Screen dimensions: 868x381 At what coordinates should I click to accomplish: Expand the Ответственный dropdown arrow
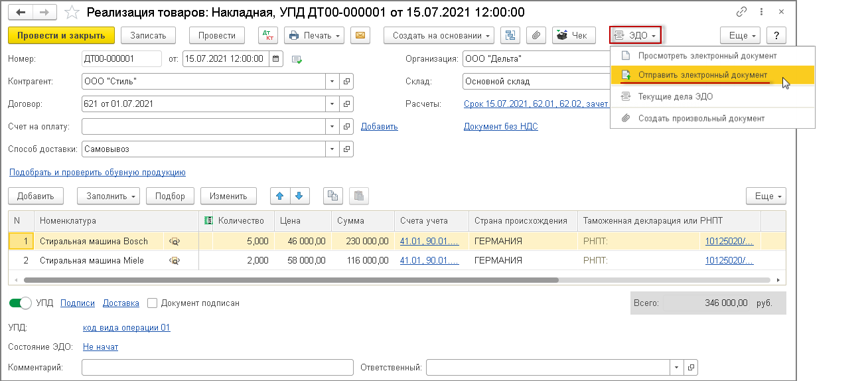(x=677, y=367)
